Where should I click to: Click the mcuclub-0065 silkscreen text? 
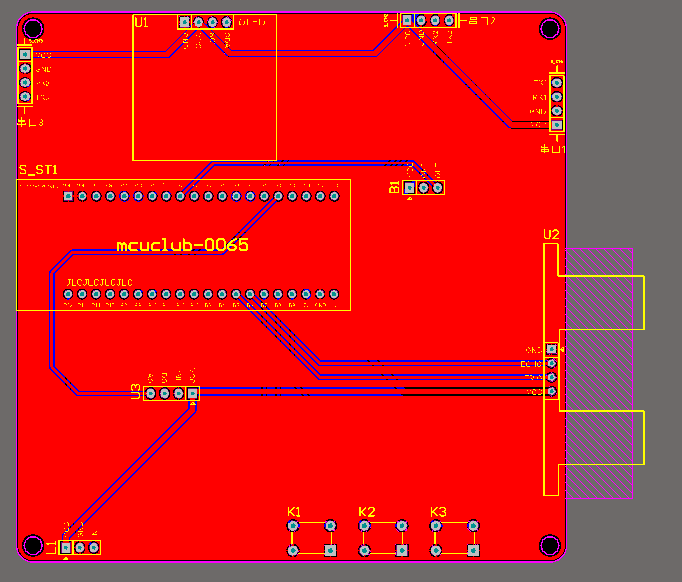pos(183,245)
